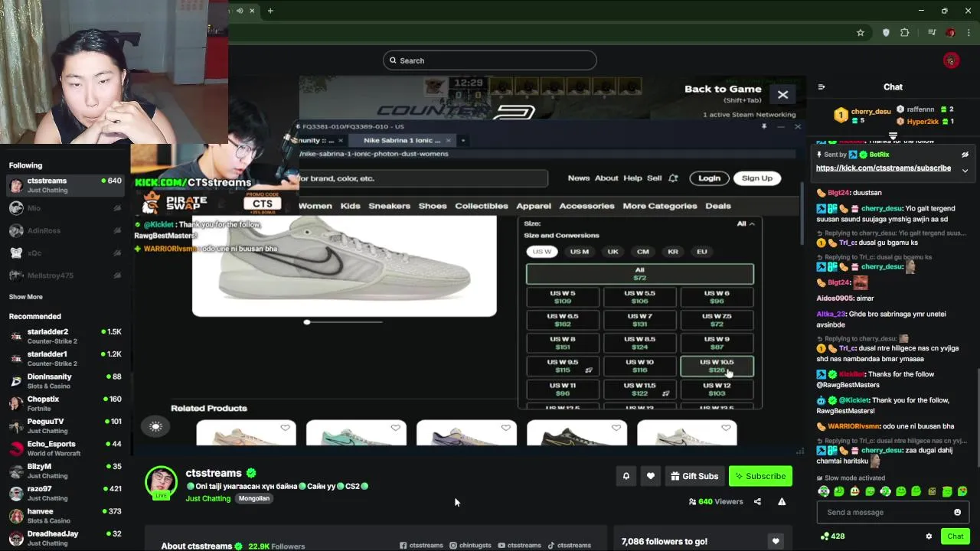980x551 pixels.
Task: Open a new browser tab with plus
Action: 270,11
